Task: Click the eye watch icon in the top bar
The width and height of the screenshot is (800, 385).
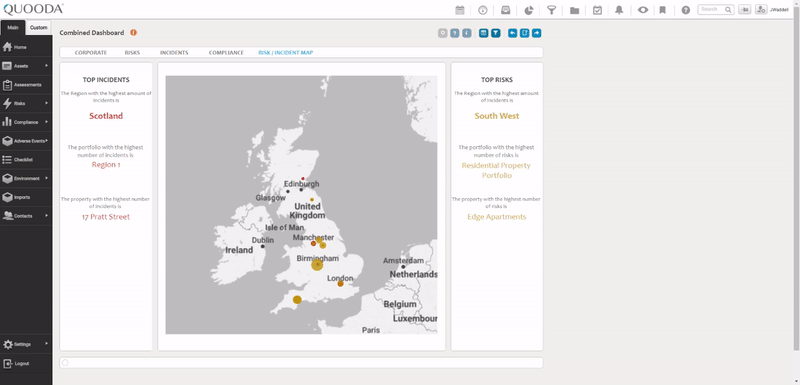Action: point(643,10)
